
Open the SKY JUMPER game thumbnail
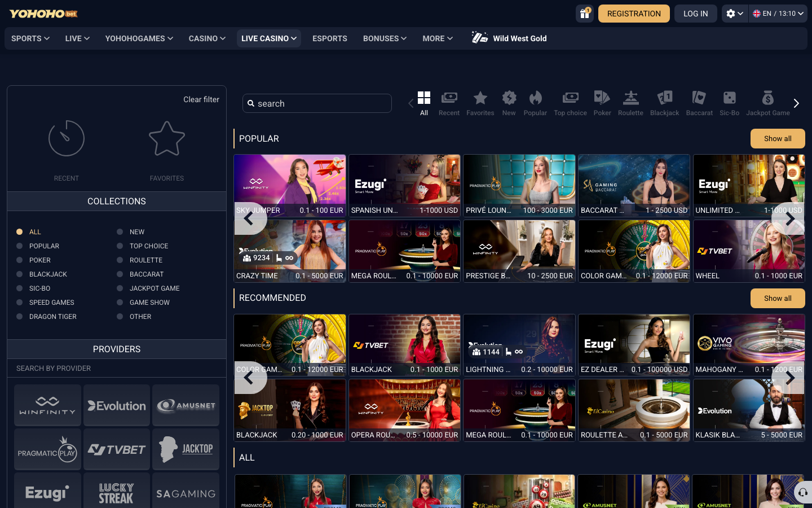290,185
